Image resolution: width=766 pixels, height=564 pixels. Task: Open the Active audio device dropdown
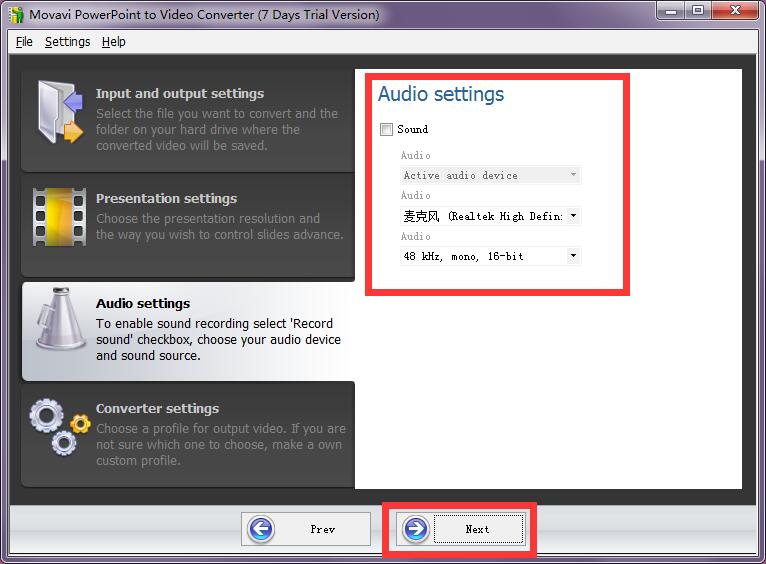490,175
